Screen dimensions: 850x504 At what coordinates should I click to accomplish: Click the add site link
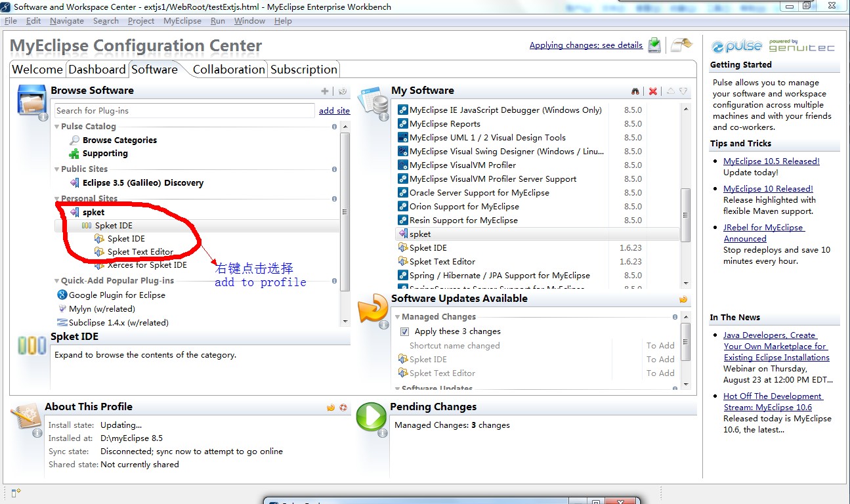(x=334, y=111)
